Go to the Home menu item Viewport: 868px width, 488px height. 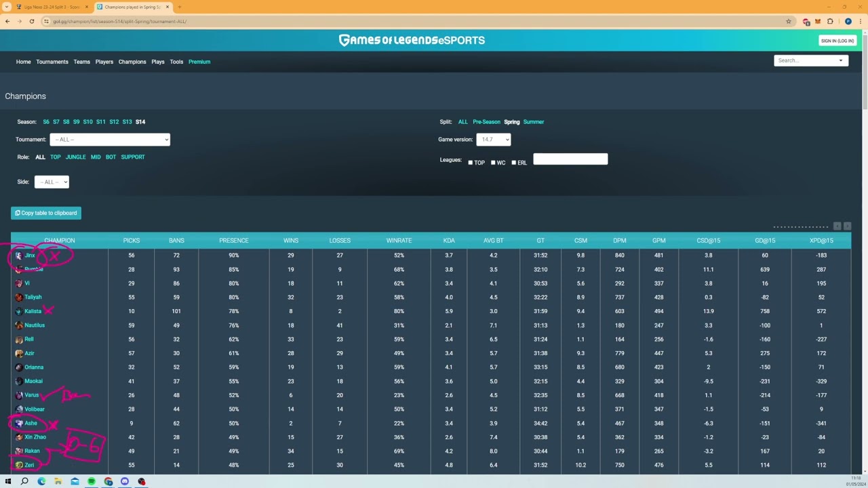tap(24, 62)
